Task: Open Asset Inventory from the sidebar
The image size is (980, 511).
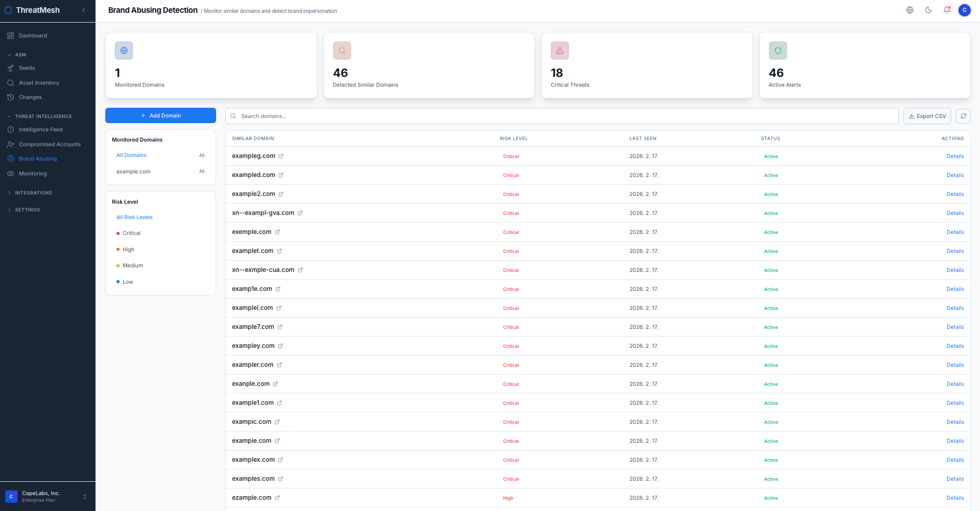Action: [39, 83]
